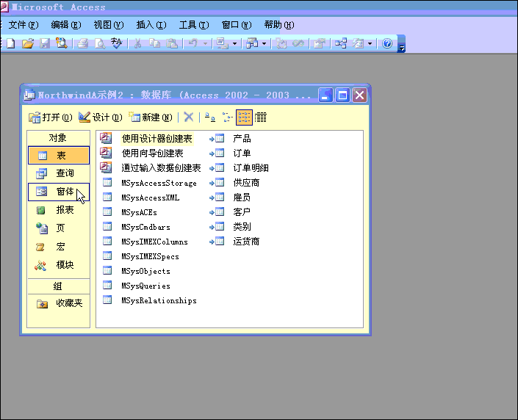518x420 pixels.
Task: Click the 打开 button in database window
Action: click(51, 117)
